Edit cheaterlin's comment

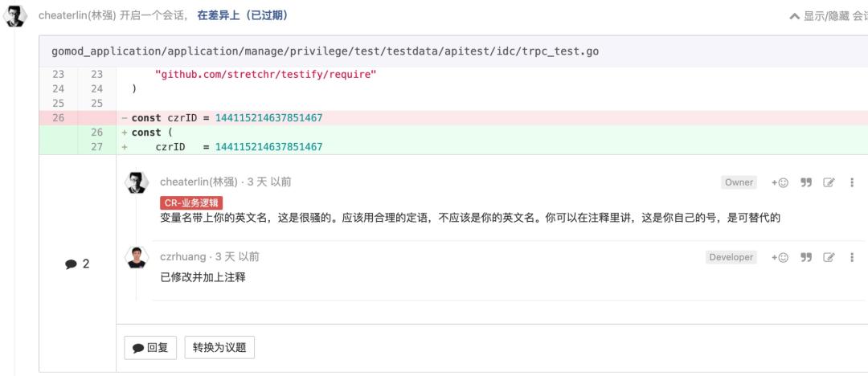[829, 182]
